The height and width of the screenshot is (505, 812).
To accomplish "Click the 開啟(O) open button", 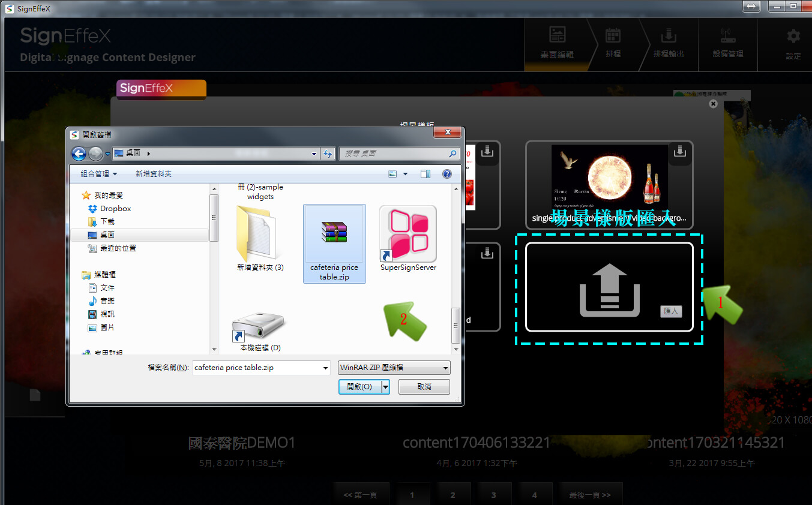I will (359, 387).
